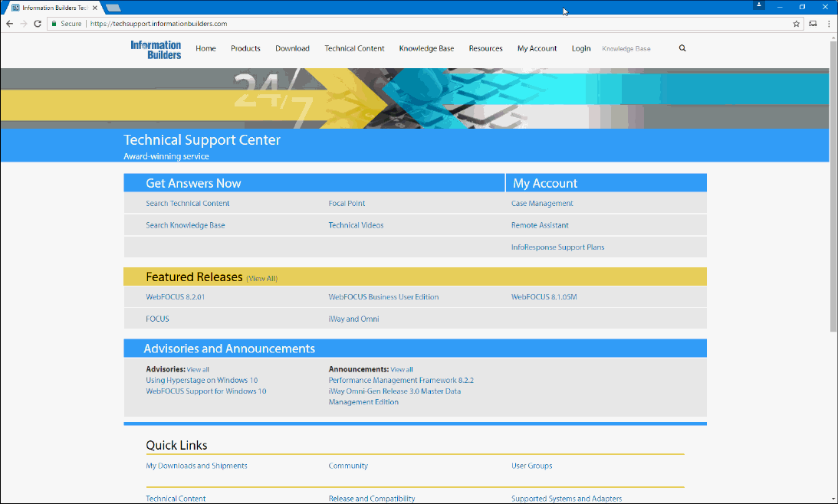Open InfoResponse Support Plans link
The image size is (838, 504).
[558, 247]
